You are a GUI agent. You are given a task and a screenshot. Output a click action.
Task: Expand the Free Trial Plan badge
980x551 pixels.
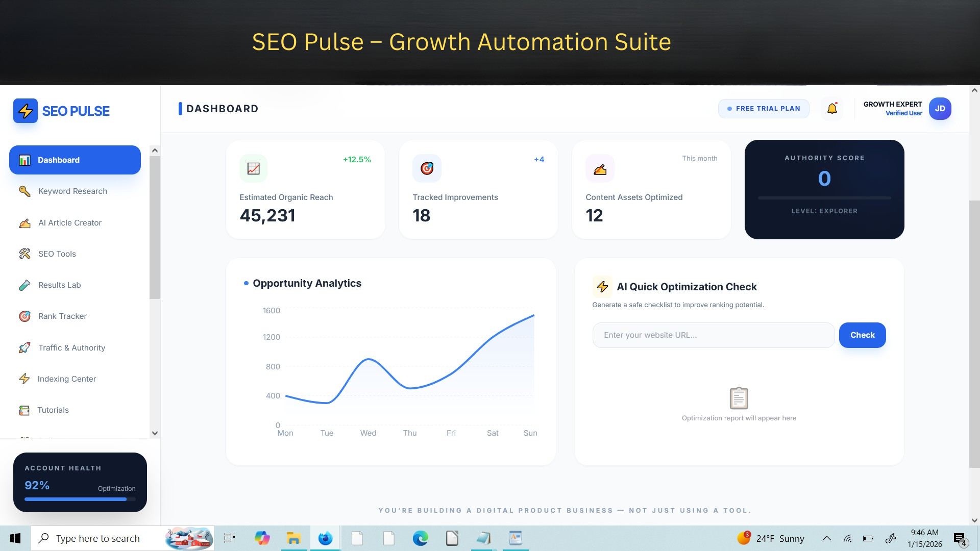[764, 108]
